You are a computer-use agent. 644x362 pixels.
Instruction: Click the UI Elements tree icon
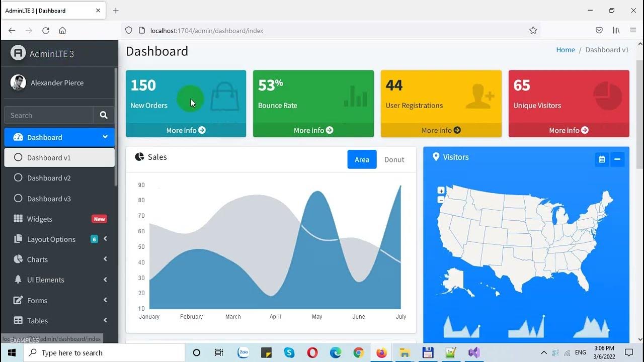coord(18,280)
